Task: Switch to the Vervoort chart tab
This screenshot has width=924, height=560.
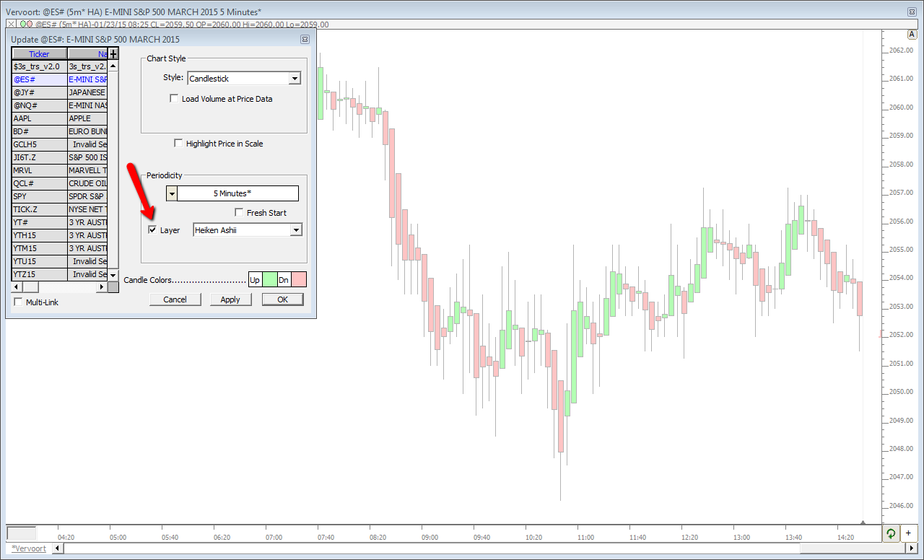Action: tap(29, 548)
